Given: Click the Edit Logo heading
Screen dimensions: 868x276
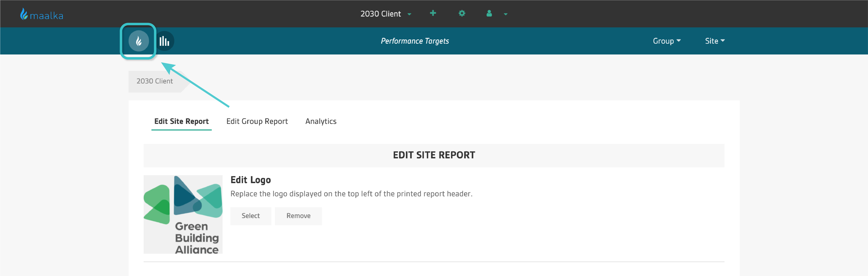Looking at the screenshot, I should pos(251,180).
